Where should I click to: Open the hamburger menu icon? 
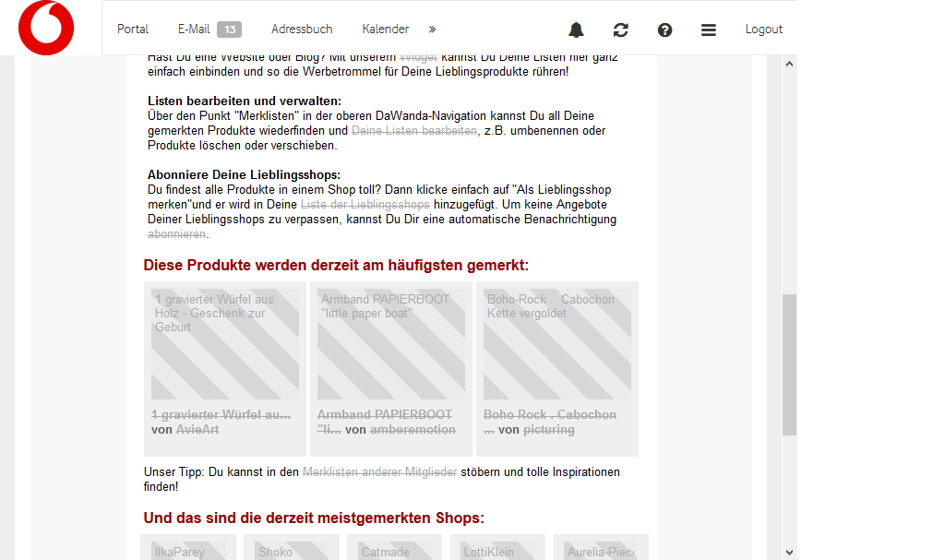pyautogui.click(x=709, y=30)
